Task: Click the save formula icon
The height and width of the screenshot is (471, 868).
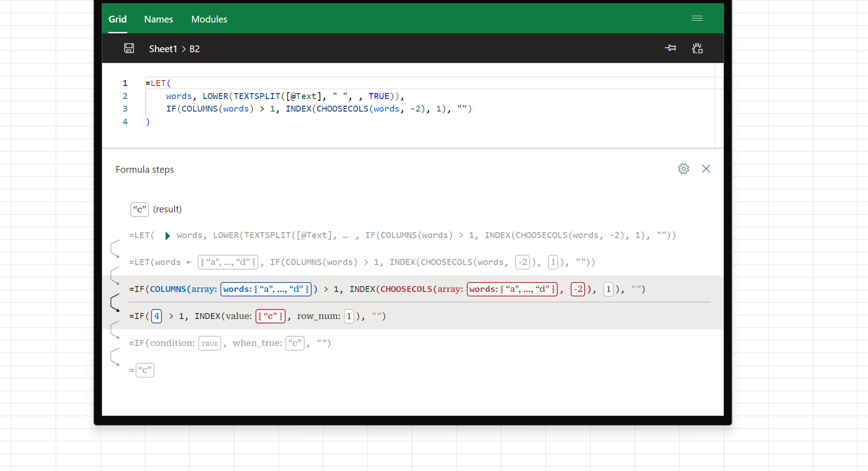Action: coord(129,48)
